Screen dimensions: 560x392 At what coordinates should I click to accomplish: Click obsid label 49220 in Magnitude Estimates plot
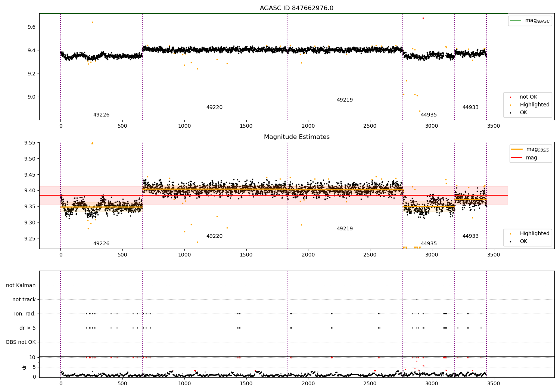pos(214,236)
